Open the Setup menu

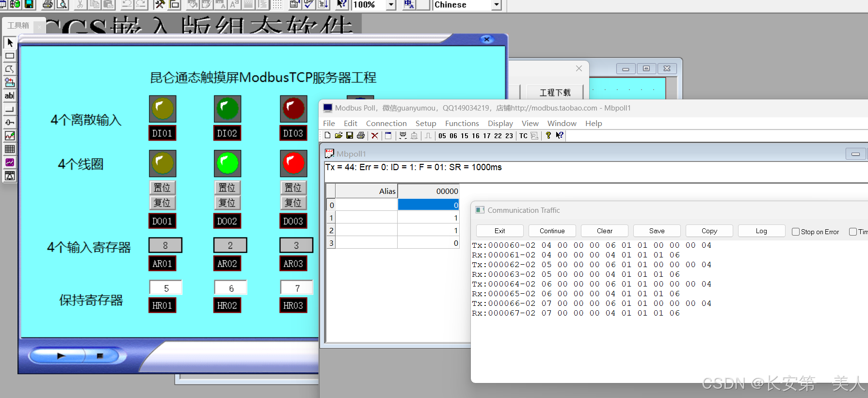[x=425, y=124]
